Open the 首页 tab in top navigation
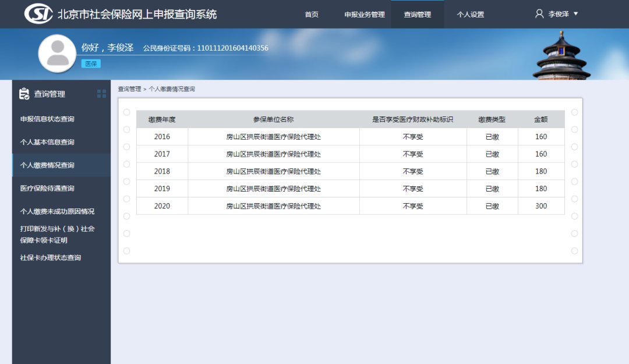 (x=312, y=15)
